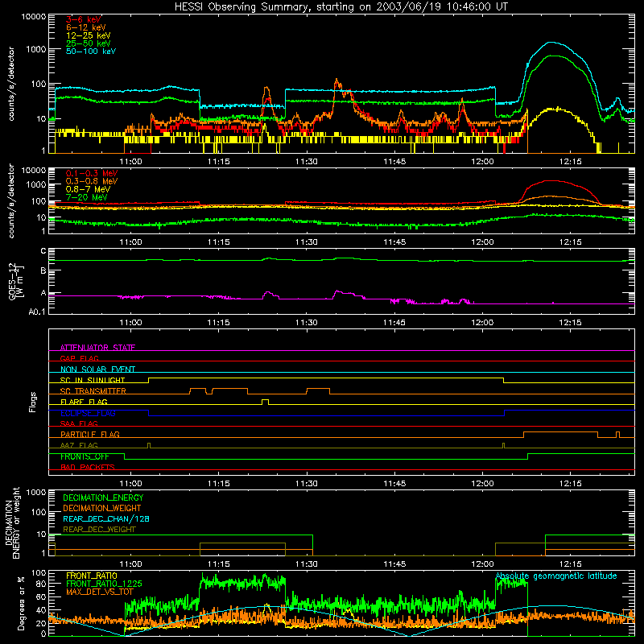Click the 12:00 tick under the MeV panel

[482, 242]
